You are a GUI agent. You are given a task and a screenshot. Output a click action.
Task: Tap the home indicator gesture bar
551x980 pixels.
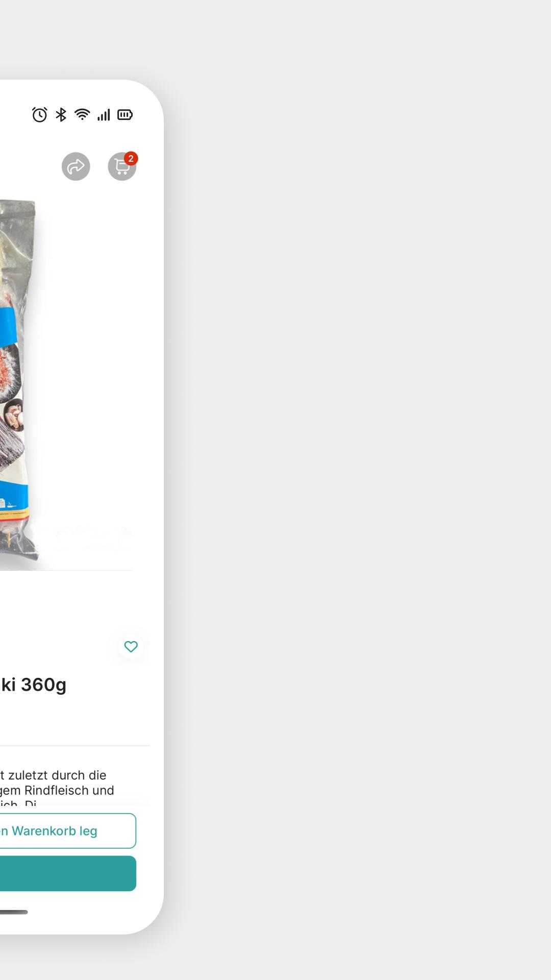click(x=14, y=912)
